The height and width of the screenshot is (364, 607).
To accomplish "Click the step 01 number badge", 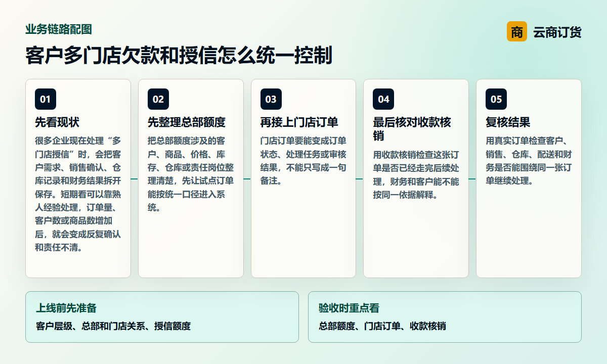I will 46,99.
